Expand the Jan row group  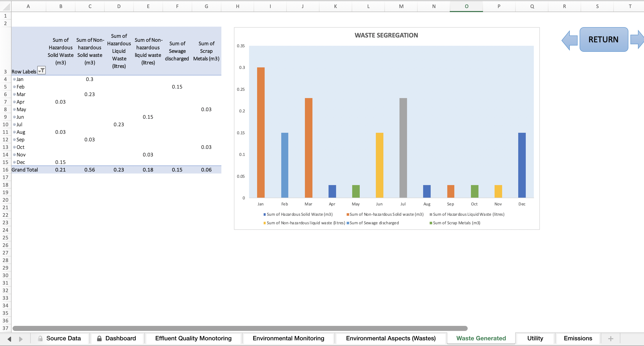click(14, 79)
